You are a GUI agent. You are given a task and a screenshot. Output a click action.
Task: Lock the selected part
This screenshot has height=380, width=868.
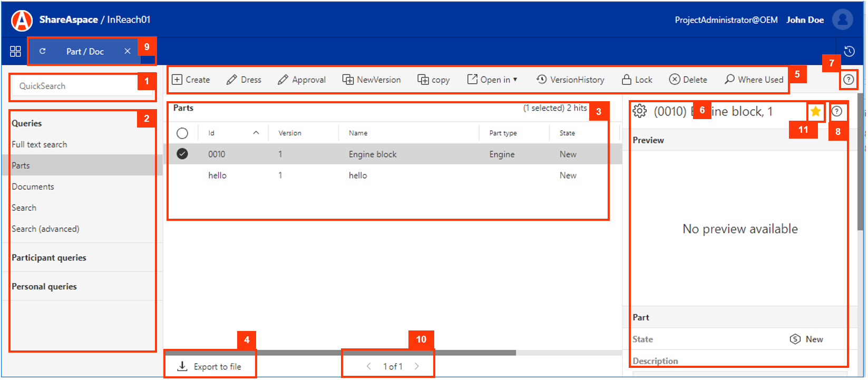pyautogui.click(x=637, y=80)
